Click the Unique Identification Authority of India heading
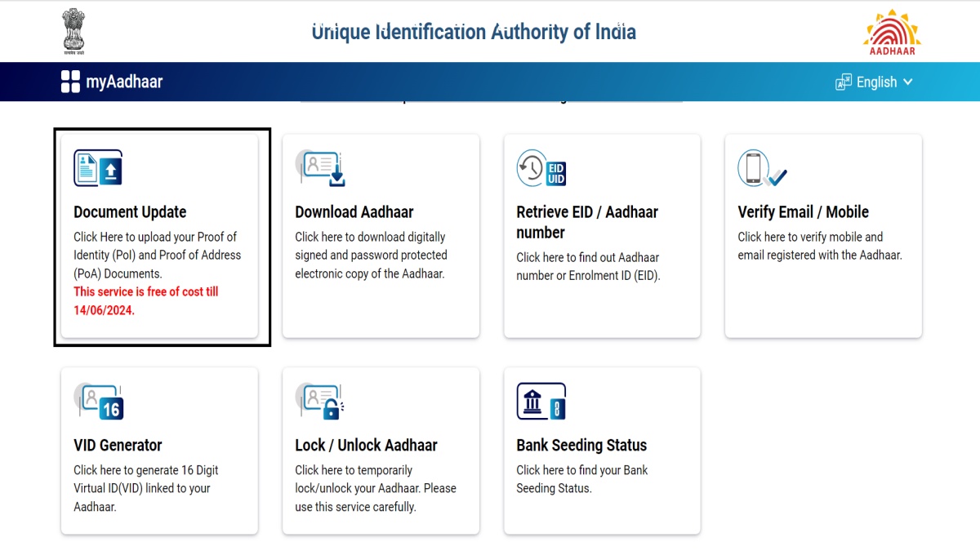This screenshot has height=551, width=980. (474, 32)
